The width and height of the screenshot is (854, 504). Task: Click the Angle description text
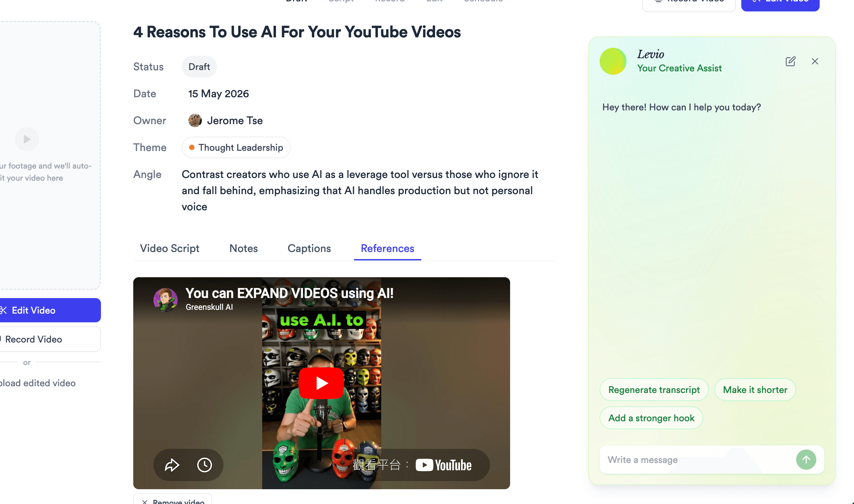click(360, 190)
